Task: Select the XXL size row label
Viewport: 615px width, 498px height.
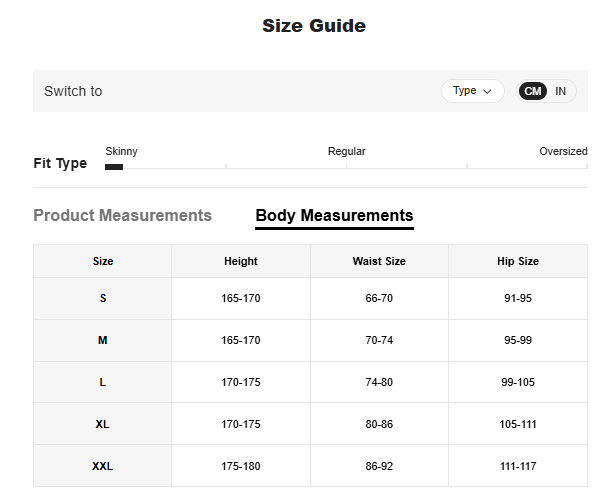Action: coord(103,466)
